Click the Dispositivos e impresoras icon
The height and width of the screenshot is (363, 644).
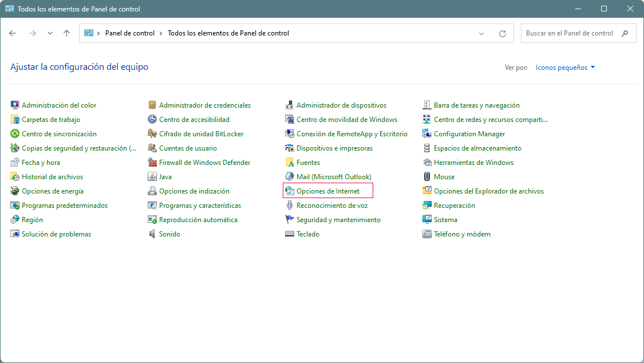[x=333, y=148]
